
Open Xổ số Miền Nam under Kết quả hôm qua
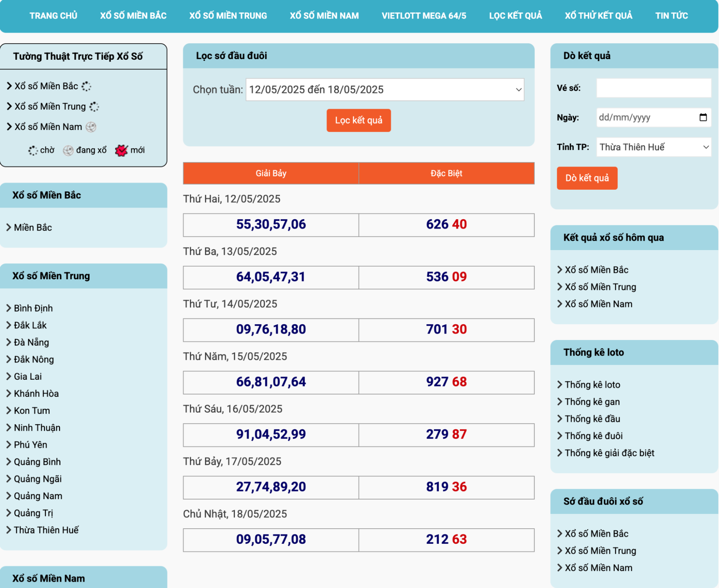[599, 304]
